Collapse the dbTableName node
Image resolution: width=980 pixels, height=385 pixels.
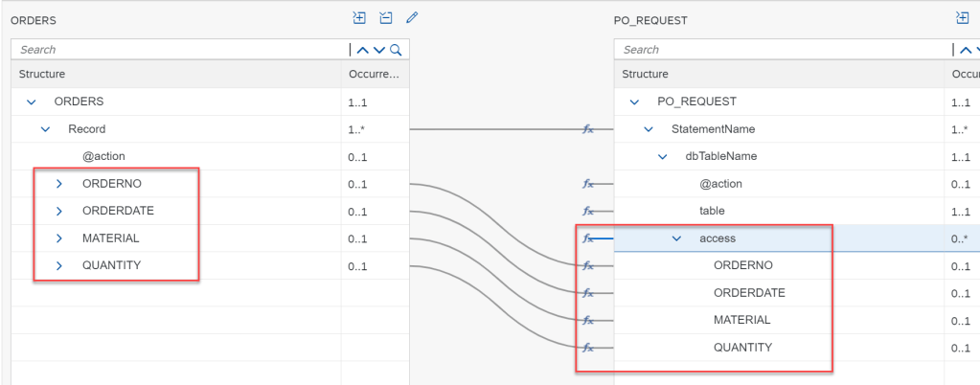point(662,156)
